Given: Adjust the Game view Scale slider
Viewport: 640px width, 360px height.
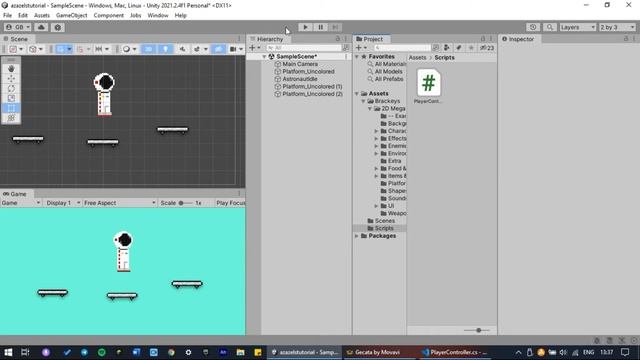Looking at the screenshot, I should pyautogui.click(x=186, y=203).
